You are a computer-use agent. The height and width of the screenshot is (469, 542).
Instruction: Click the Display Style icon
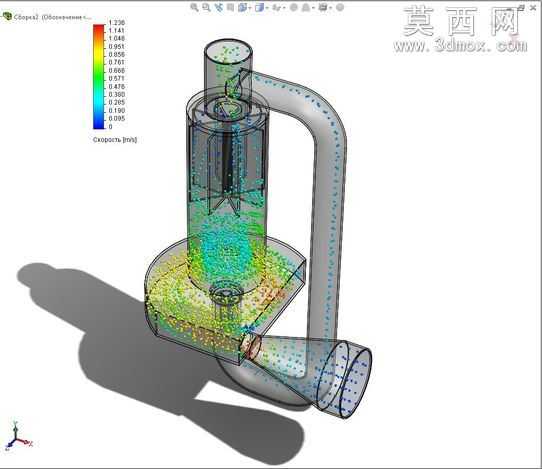[260, 7]
